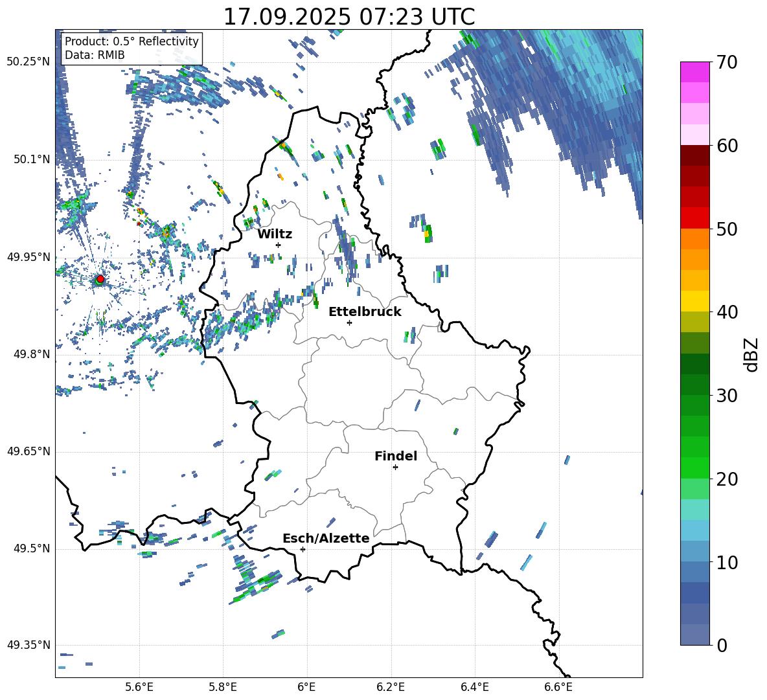767x700 pixels.
Task: Click the 6.6°E longitude label
Action: coord(558,688)
